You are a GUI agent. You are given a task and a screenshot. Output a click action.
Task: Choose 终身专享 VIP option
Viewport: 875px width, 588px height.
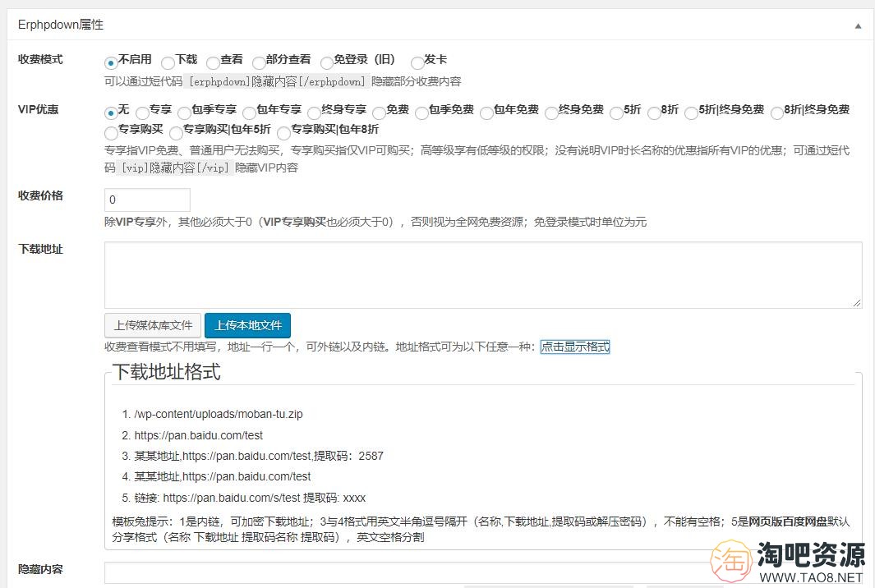click(x=314, y=113)
